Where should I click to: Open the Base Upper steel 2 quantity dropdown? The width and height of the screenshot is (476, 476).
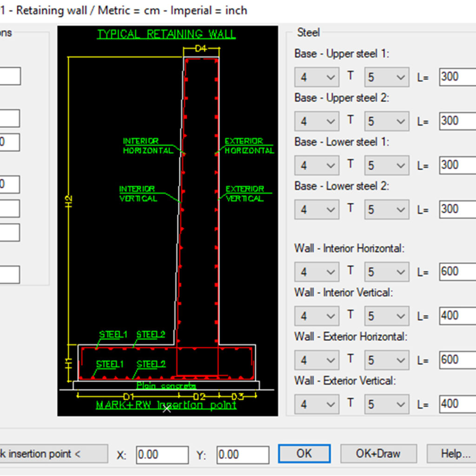(x=317, y=121)
